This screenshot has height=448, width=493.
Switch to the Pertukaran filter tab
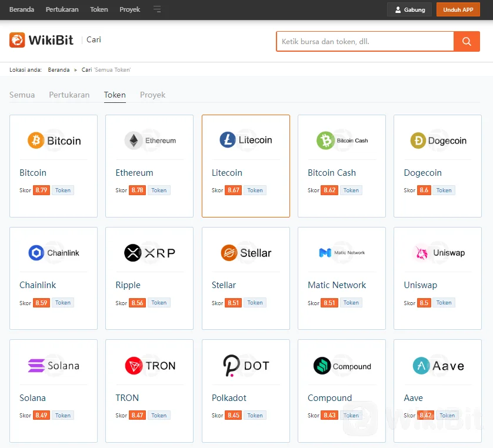(x=69, y=95)
